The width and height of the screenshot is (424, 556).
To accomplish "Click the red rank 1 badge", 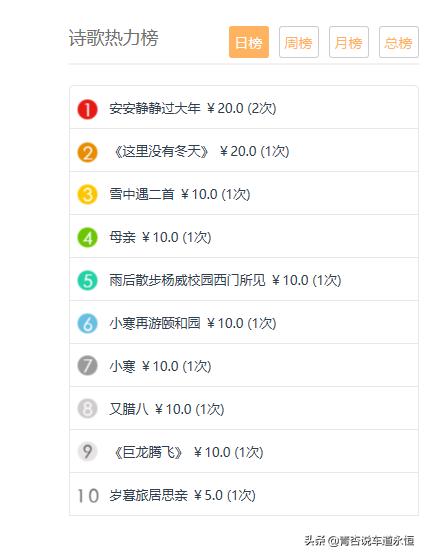I will pyautogui.click(x=87, y=109).
